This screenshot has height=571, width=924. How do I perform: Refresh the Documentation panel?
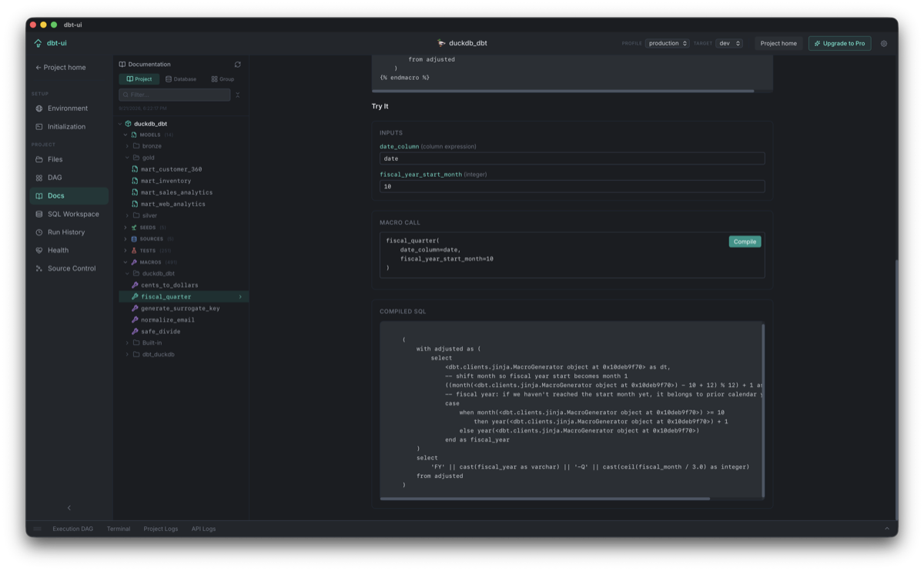click(237, 65)
